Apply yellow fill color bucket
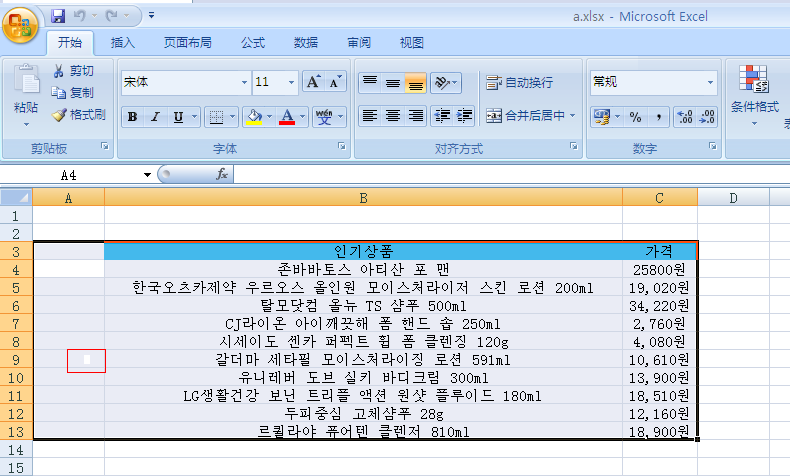 [x=254, y=117]
